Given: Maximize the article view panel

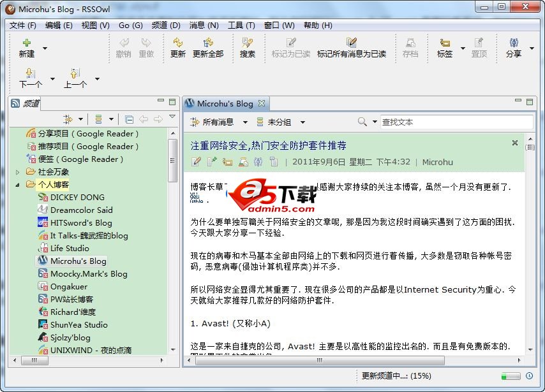Looking at the screenshot, I should point(529,102).
